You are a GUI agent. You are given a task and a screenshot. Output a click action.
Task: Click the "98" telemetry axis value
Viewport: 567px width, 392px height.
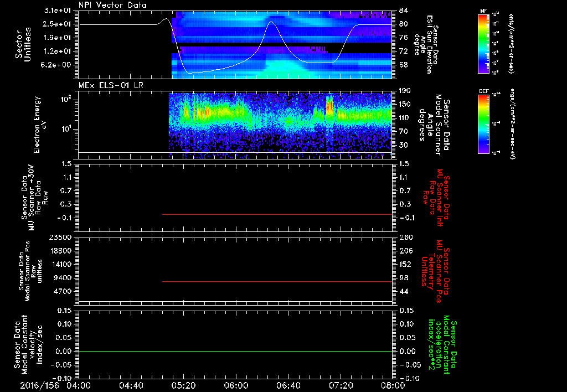[x=404, y=278]
